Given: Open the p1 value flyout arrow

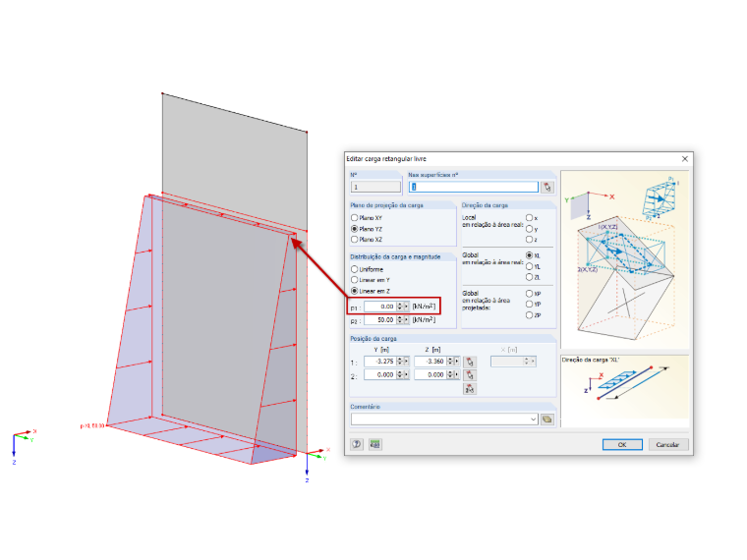Looking at the screenshot, I should coord(406,307).
